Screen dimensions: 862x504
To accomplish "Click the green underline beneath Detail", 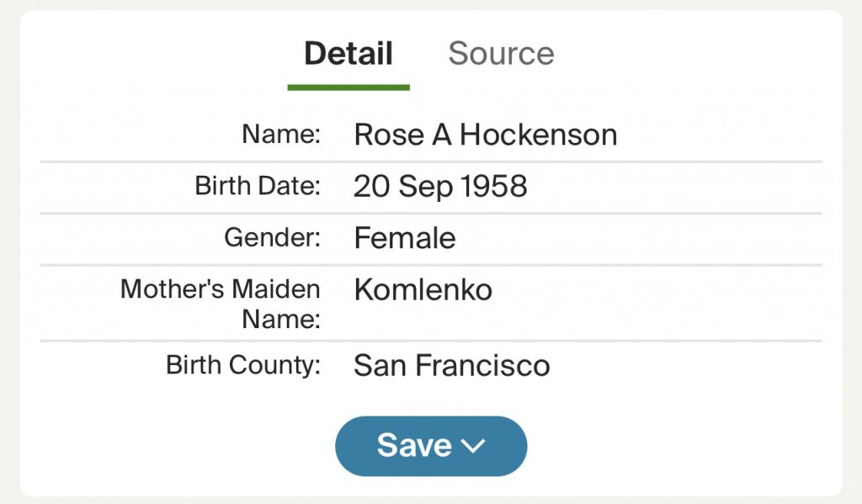I will point(348,87).
